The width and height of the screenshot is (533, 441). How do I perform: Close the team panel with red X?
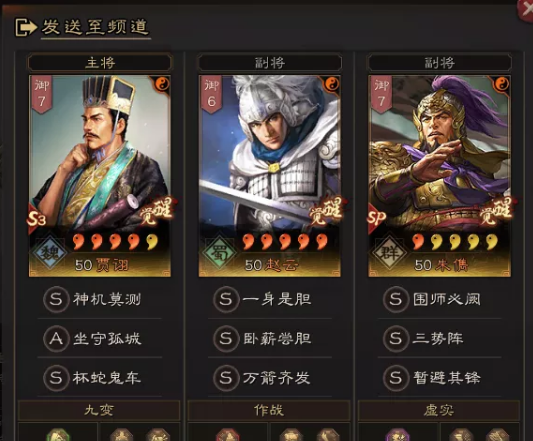(x=525, y=10)
